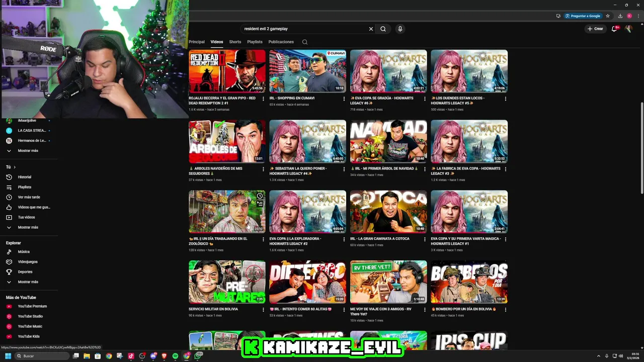644x362 pixels.
Task: Add zoológico video to watch later clock icon
Action: point(260,196)
